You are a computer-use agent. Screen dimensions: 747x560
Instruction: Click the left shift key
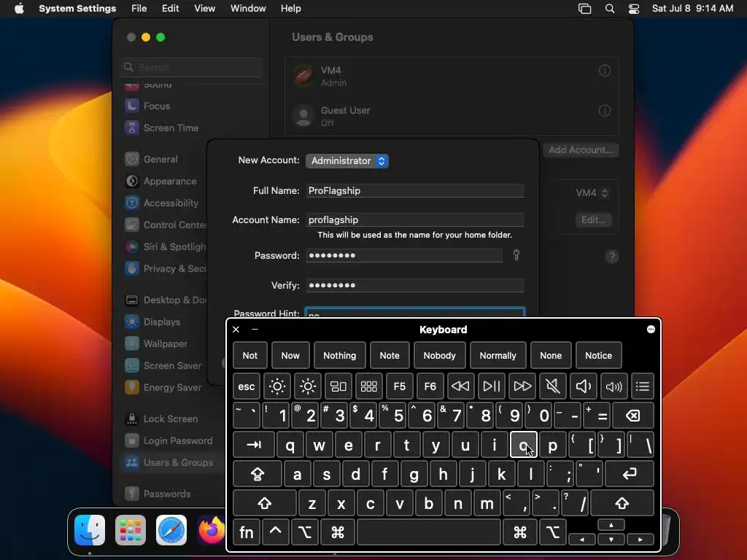[264, 503]
